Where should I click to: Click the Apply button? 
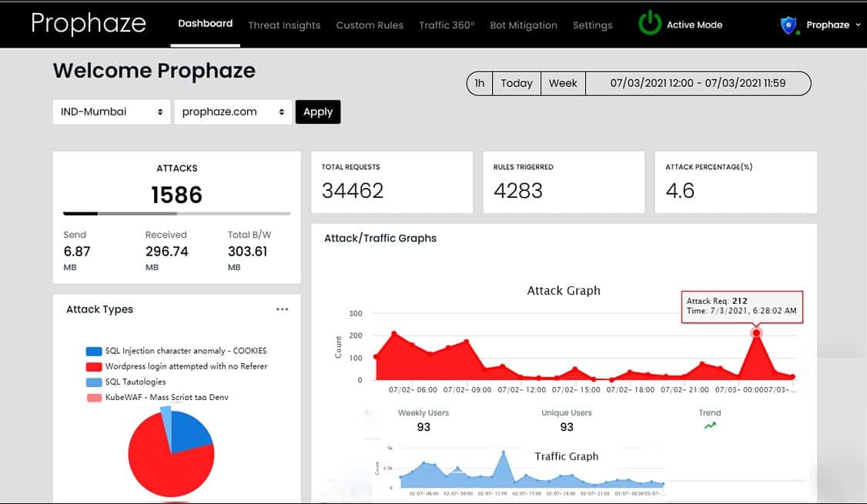coord(318,112)
